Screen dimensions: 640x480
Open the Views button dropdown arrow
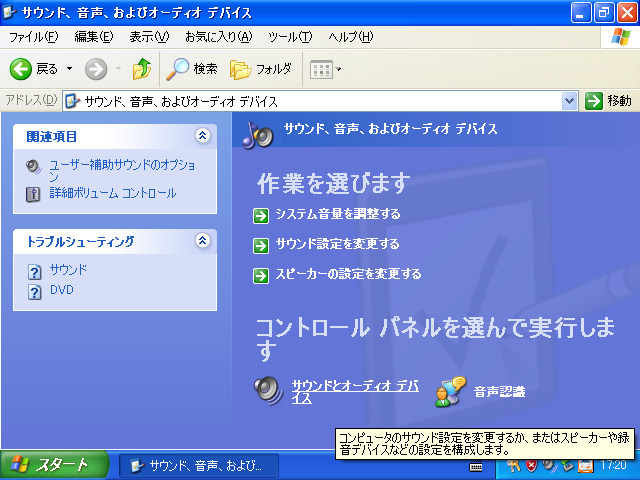click(338, 69)
